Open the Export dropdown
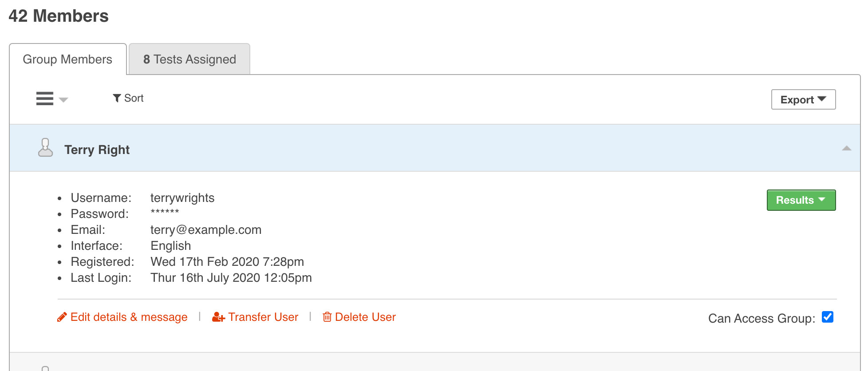This screenshot has width=868, height=371. pyautogui.click(x=803, y=99)
